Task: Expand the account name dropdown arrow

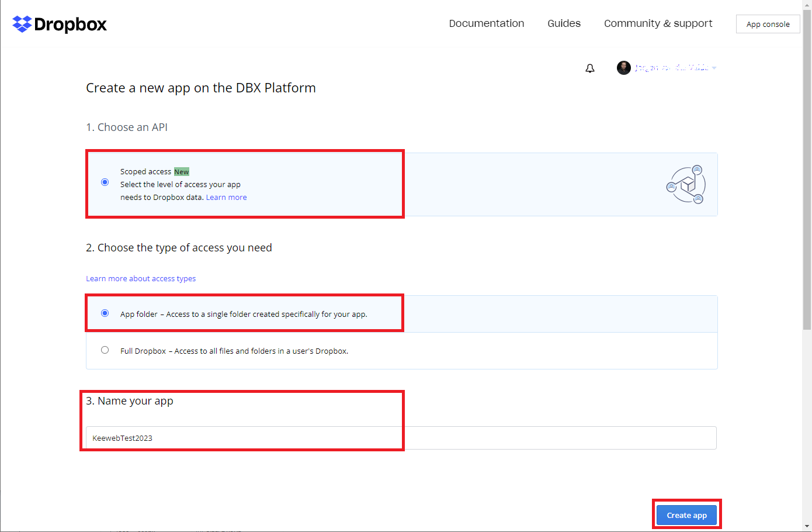Action: point(714,68)
